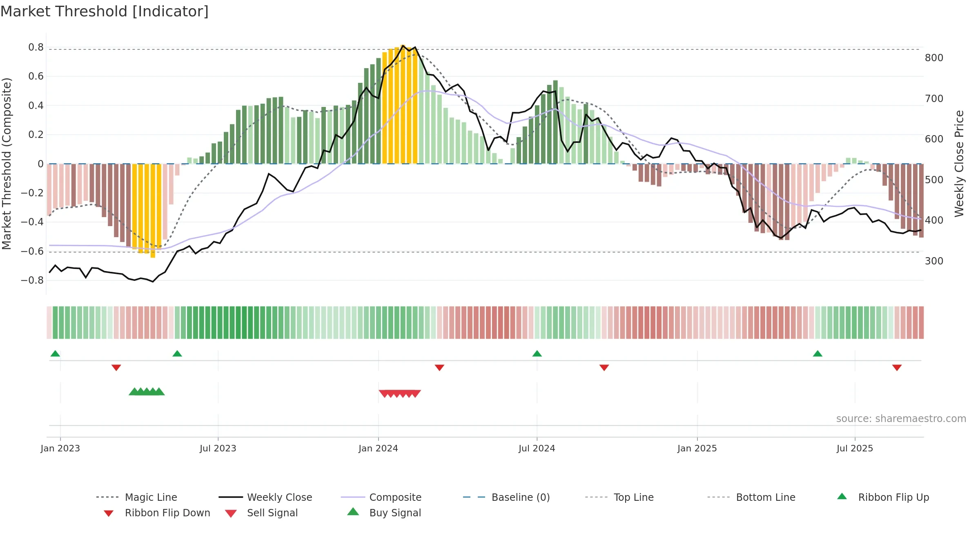Click the green Ribbon Flip Up legend triangle
The height and width of the screenshot is (551, 980).
coord(842,496)
